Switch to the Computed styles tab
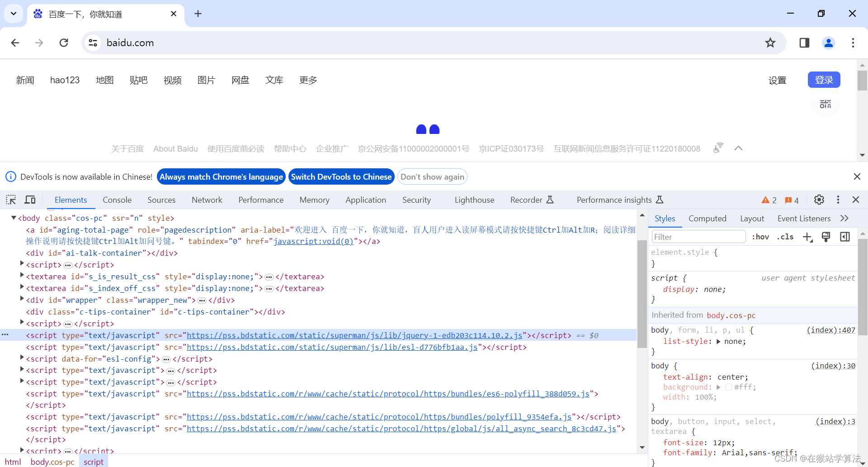The image size is (868, 467). 707,218
